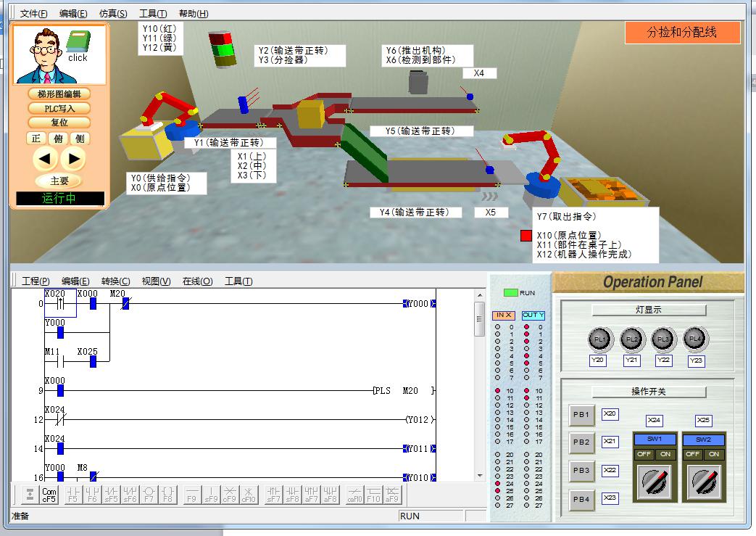Push the PB1 button
The image size is (756, 536).
pos(582,414)
